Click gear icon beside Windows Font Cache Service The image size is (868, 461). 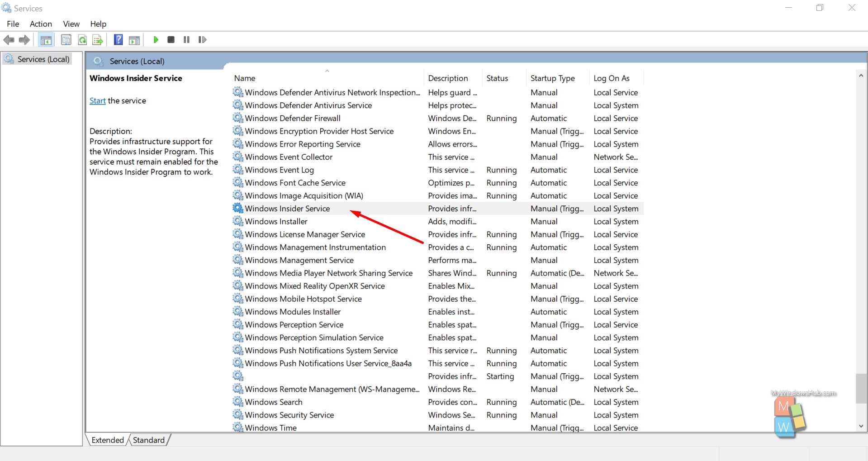point(238,182)
